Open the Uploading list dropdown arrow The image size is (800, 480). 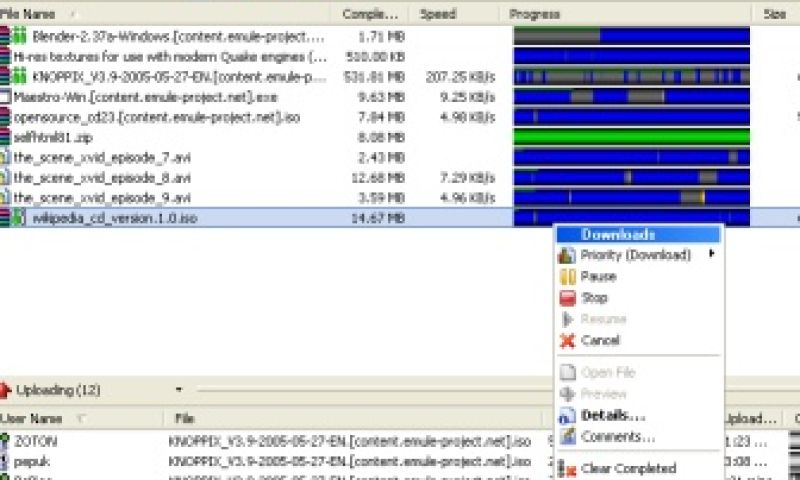click(x=179, y=389)
